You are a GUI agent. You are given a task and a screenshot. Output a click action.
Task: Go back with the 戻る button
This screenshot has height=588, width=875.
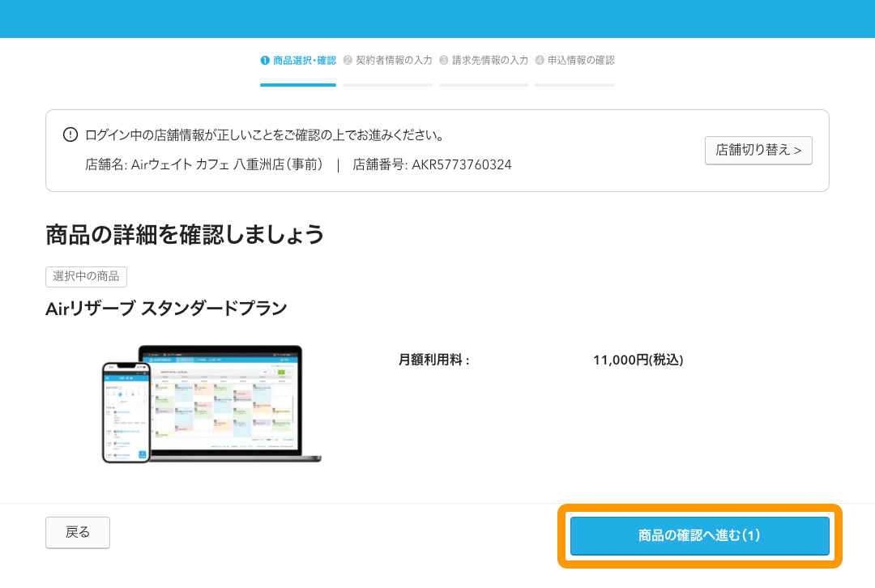coord(78,532)
